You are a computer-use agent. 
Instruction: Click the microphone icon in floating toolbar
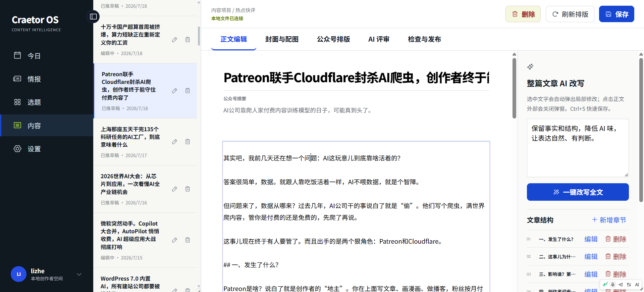[613, 285]
